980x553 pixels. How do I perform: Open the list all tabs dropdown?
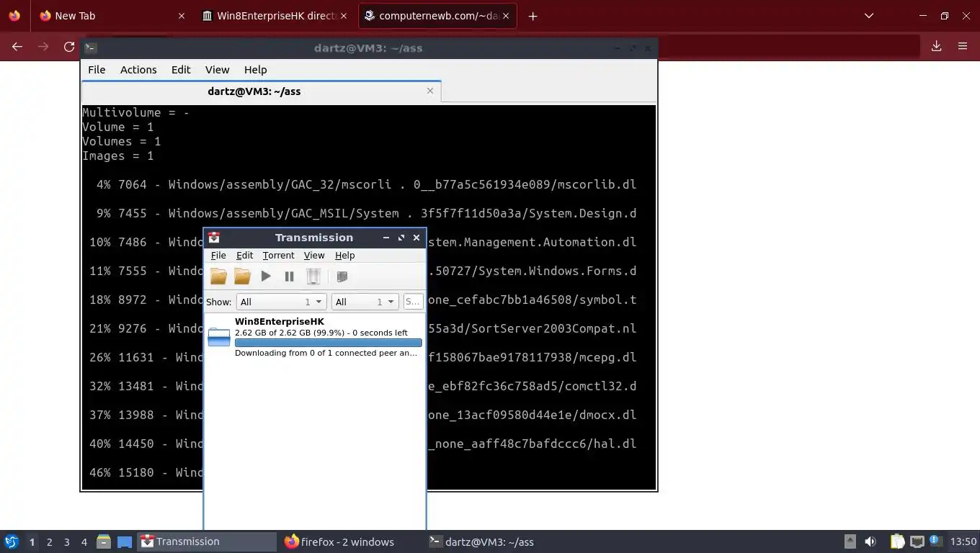tap(869, 16)
